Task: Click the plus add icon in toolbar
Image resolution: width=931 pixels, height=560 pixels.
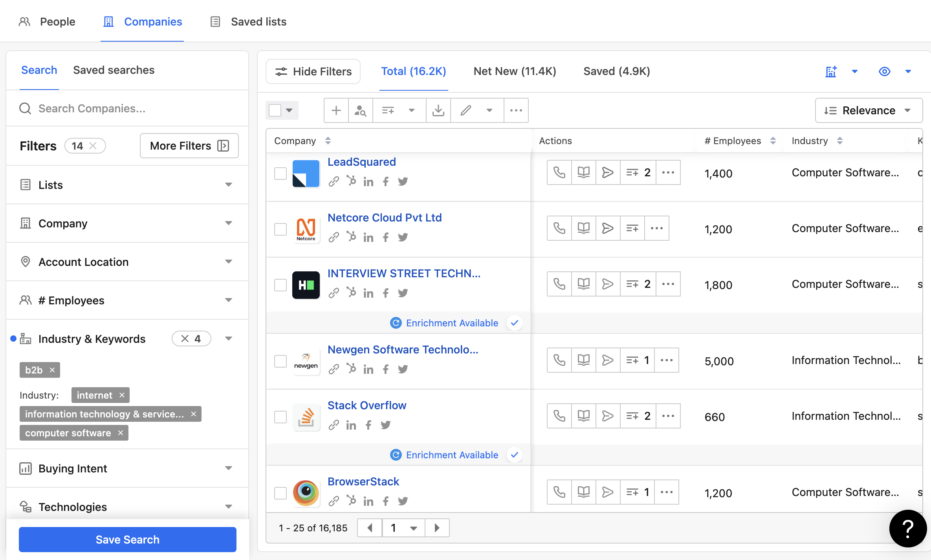Action: [x=336, y=111]
